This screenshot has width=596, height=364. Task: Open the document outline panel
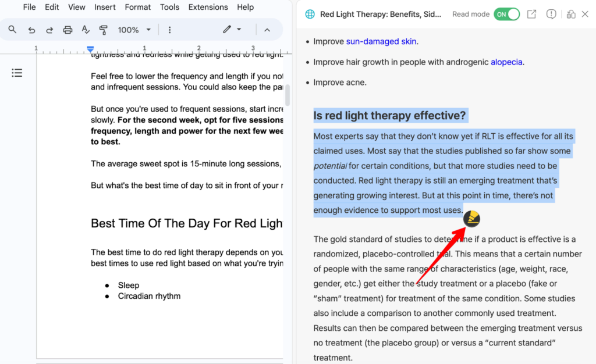17,73
